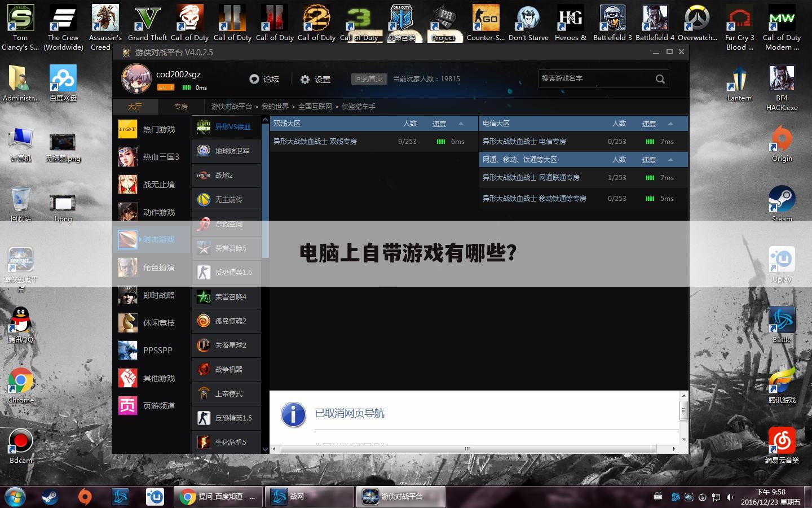Collapse the 网通、移动、铁通等大区 group
812x508 pixels.
[670, 160]
